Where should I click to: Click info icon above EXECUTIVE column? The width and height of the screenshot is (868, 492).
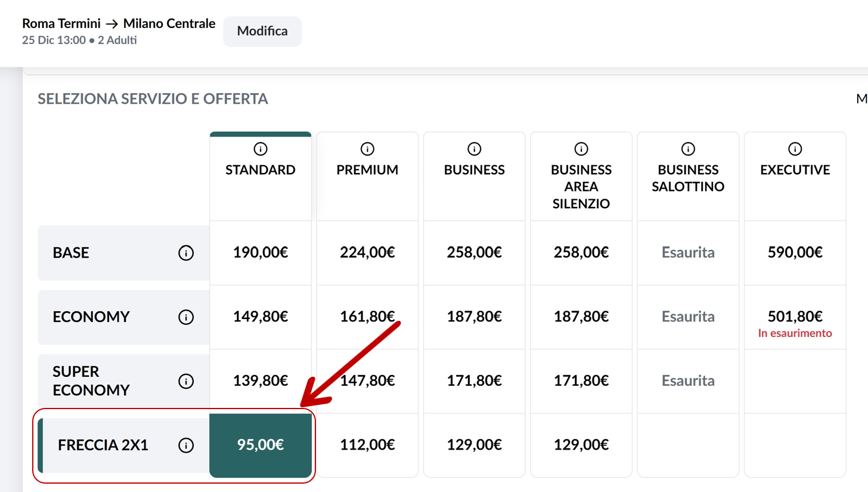click(x=795, y=148)
